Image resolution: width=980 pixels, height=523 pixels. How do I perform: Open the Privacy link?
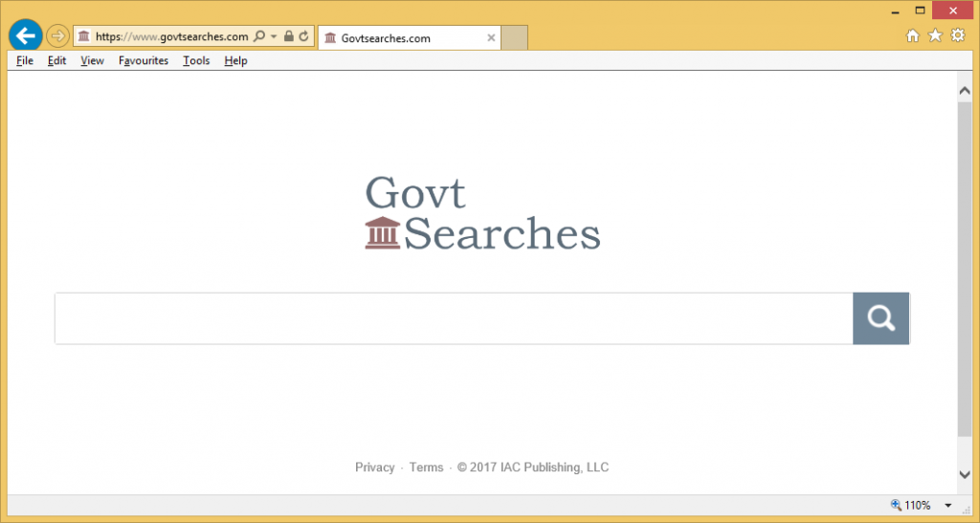(374, 467)
